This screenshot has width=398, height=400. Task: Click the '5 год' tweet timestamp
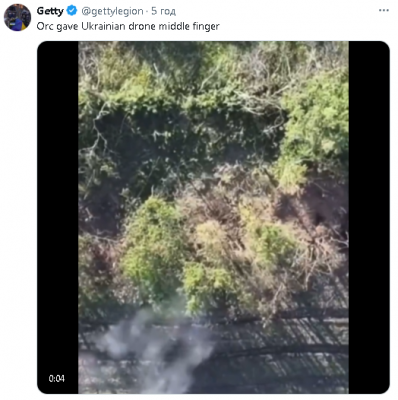coord(163,11)
